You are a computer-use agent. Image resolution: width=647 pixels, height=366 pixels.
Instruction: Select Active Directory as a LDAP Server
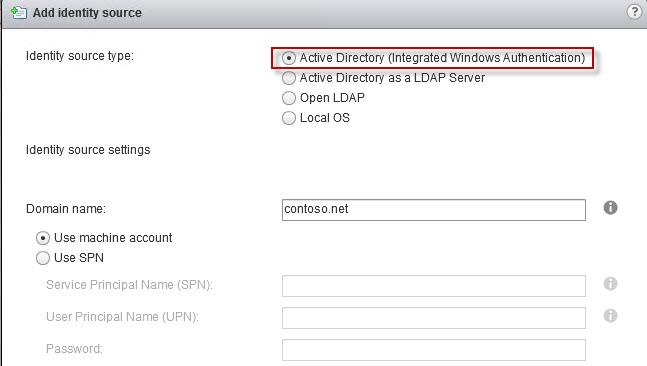point(289,78)
